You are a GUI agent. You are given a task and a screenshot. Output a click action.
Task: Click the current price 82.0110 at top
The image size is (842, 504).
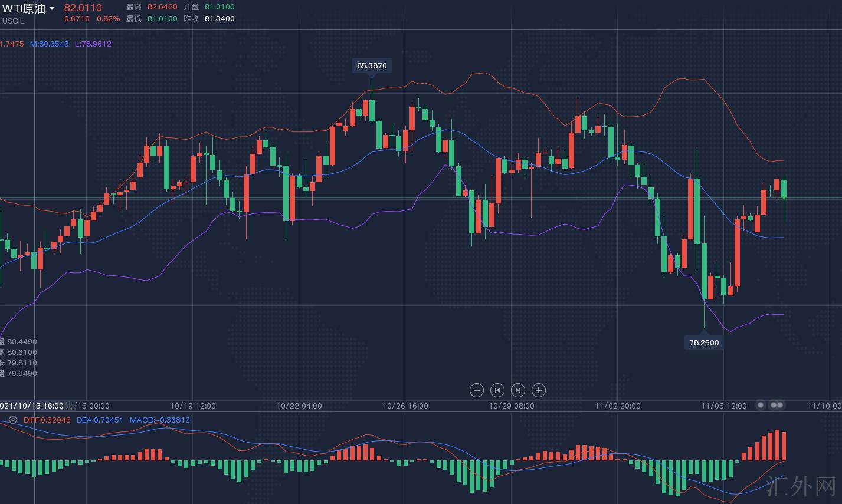point(83,8)
